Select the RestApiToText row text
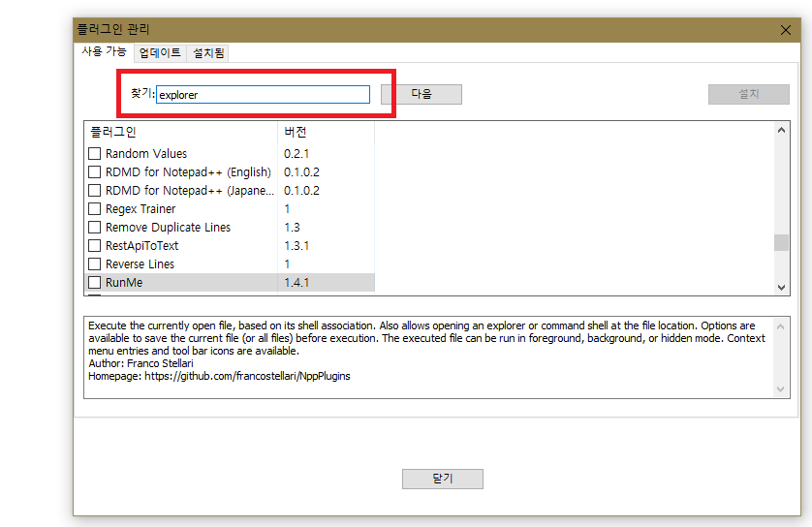Viewport: 812px width, 527px height. [141, 245]
